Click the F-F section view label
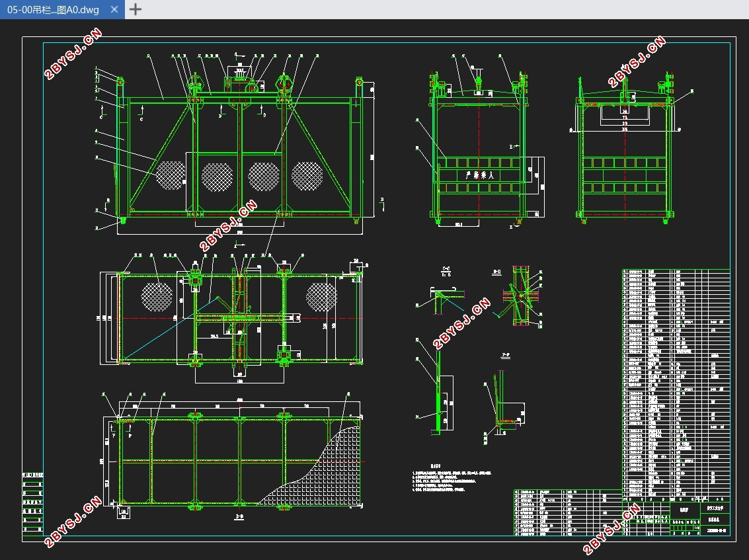Viewport: 749px width, 560px height. 506,356
